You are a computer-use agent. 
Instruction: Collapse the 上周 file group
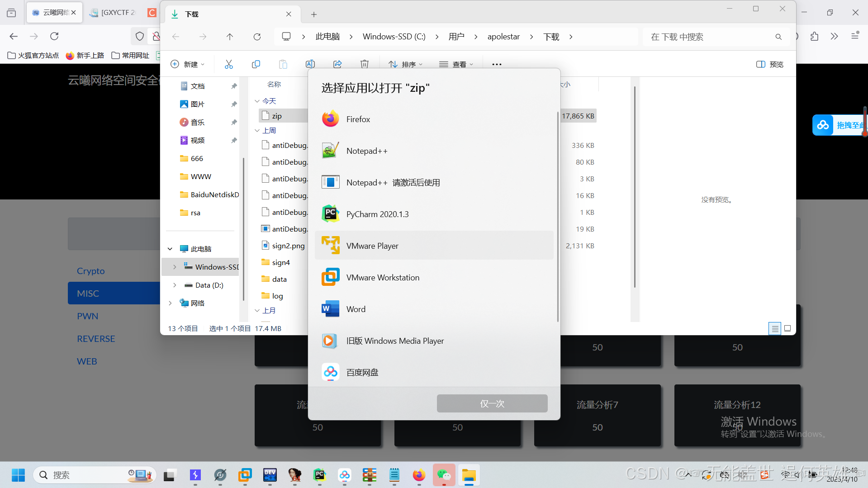257,130
